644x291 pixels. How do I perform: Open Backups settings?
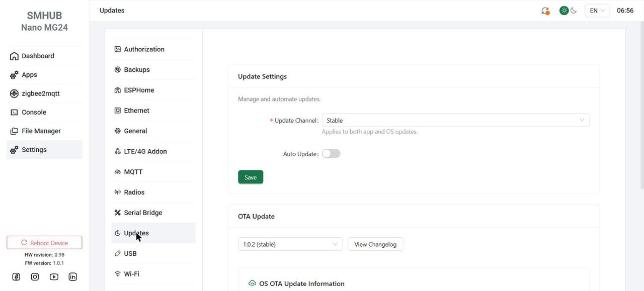pos(153,70)
